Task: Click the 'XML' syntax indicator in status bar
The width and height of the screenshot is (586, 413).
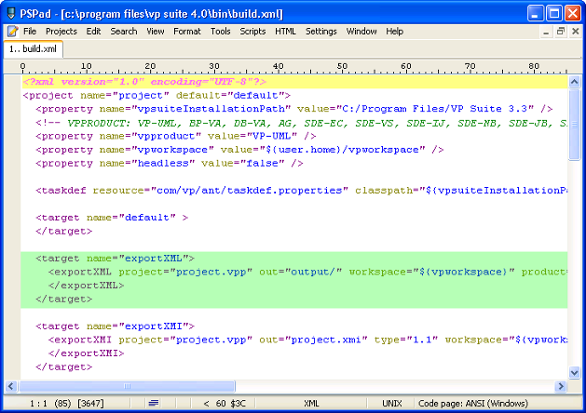Action: tap(311, 404)
